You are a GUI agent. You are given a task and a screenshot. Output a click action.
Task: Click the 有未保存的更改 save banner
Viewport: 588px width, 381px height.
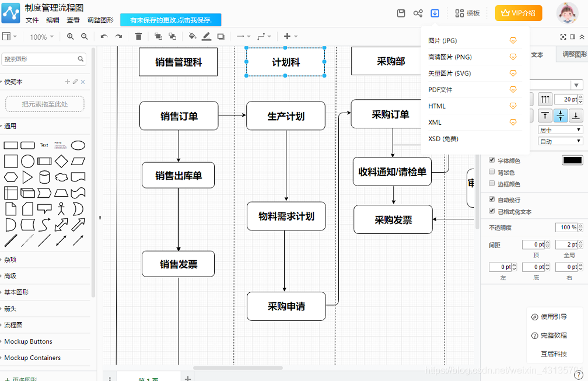click(170, 19)
